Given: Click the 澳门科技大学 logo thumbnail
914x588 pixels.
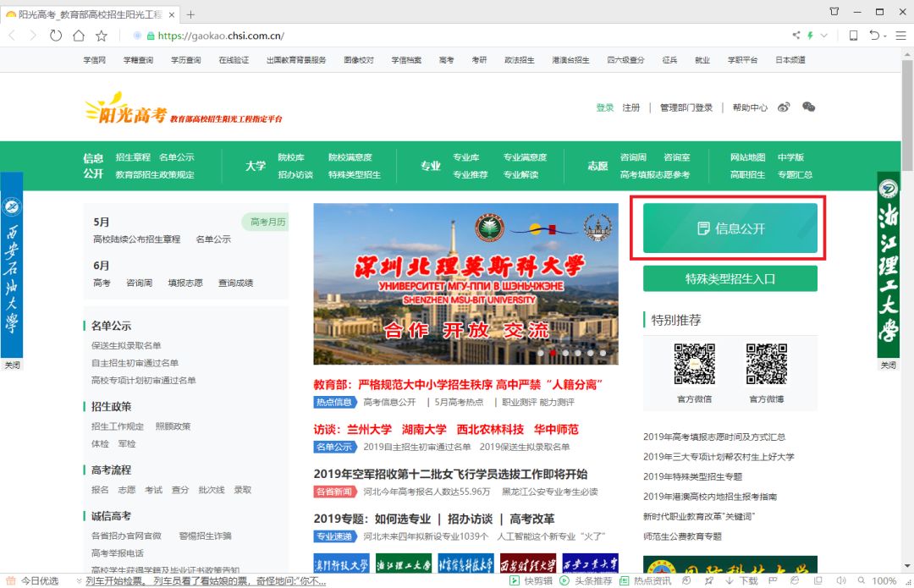Looking at the screenshot, I should pyautogui.click(x=341, y=563).
